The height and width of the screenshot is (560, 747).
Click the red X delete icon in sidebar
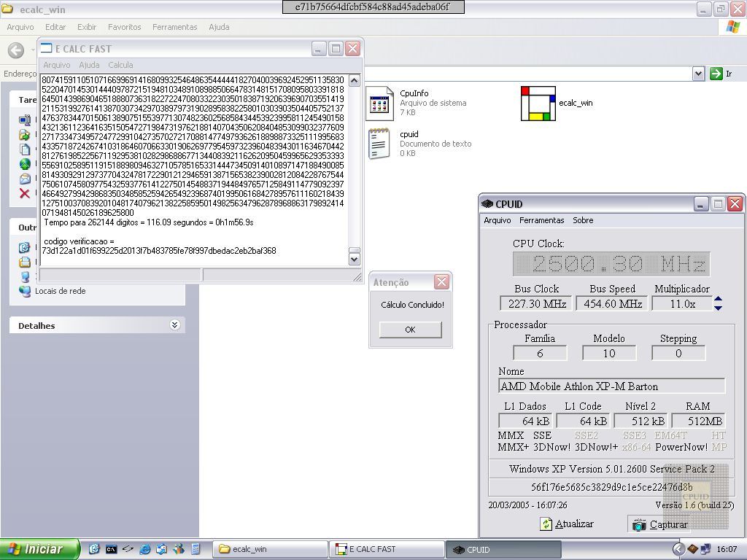click(25, 193)
